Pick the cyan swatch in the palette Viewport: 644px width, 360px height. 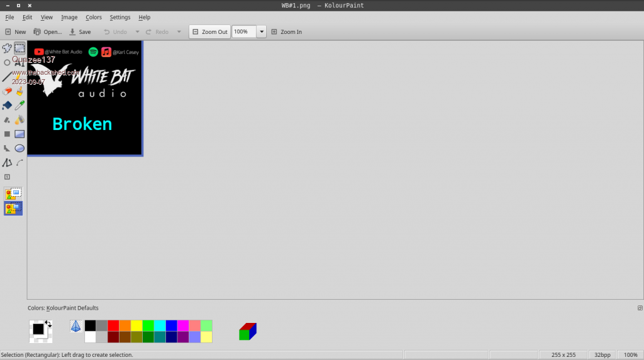click(160, 325)
